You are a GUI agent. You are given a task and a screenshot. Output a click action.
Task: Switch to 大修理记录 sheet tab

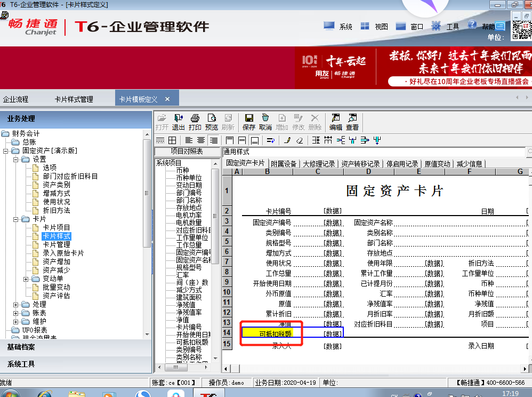tap(319, 164)
